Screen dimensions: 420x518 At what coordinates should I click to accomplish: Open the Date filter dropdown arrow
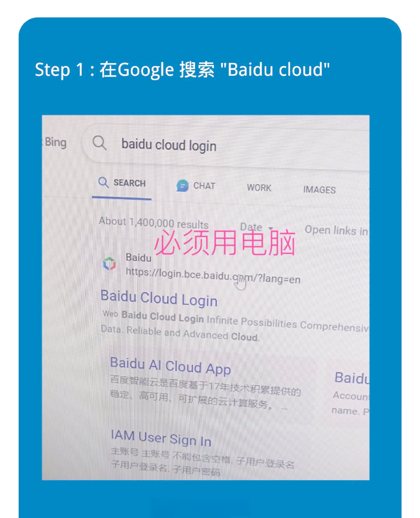pos(271,228)
